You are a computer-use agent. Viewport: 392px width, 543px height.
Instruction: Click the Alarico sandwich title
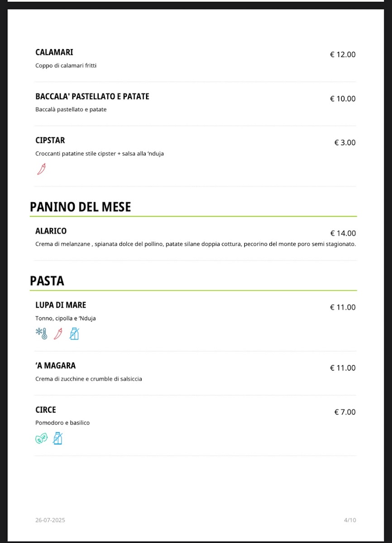(x=51, y=231)
